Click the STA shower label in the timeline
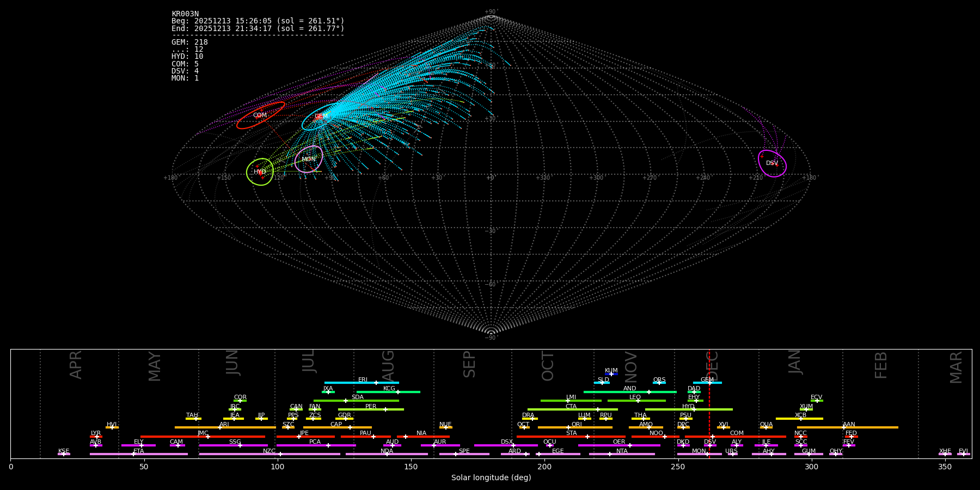The image size is (980, 490). coord(571,433)
